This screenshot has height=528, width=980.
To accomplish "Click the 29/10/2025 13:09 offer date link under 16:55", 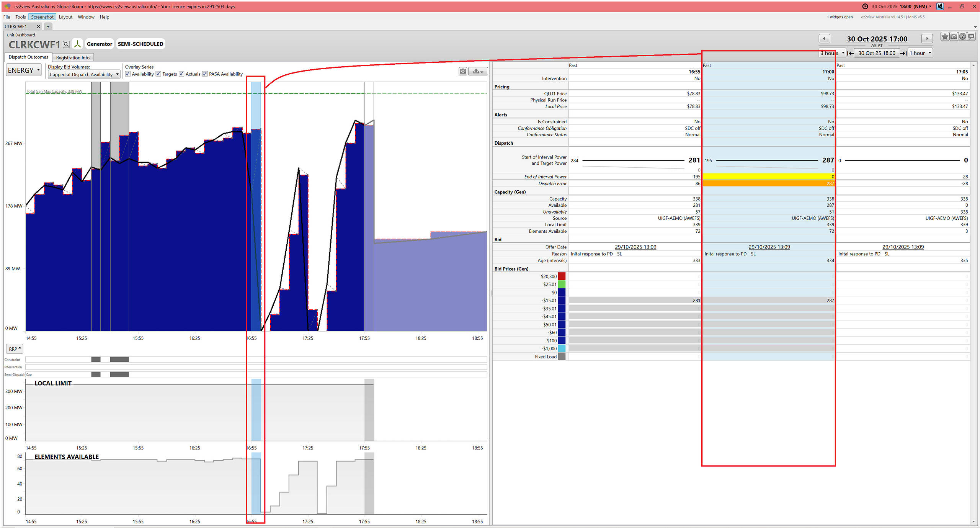I will tap(635, 247).
